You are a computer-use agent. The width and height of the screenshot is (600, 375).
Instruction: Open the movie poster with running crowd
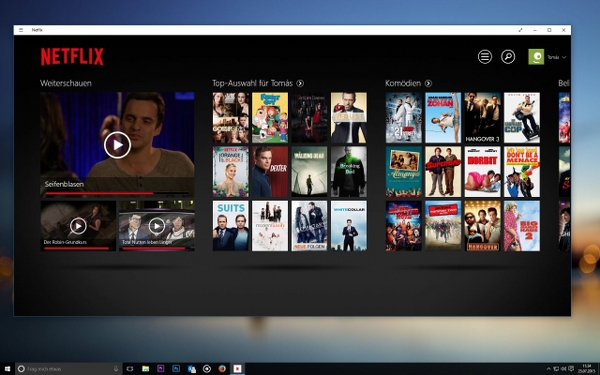(443, 226)
